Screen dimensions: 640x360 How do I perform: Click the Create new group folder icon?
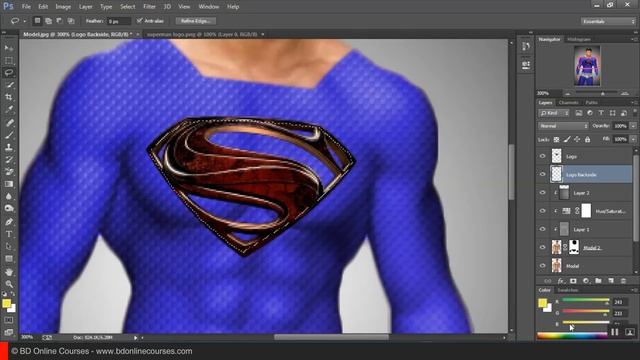[x=598, y=281]
